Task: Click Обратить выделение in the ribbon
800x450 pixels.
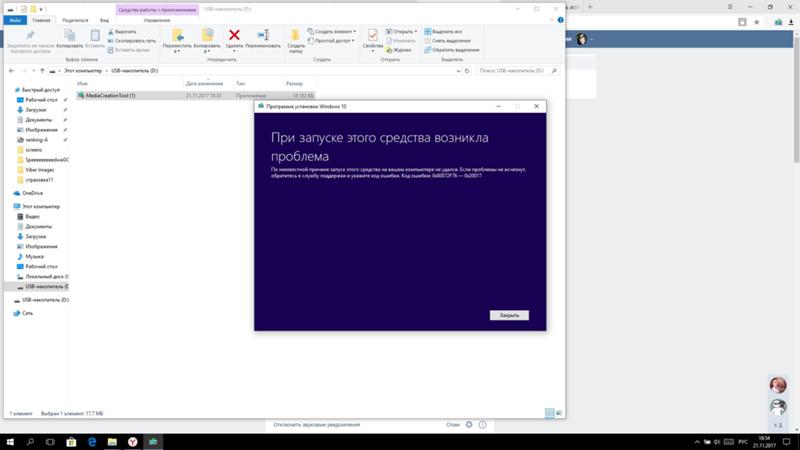Action: tap(452, 50)
